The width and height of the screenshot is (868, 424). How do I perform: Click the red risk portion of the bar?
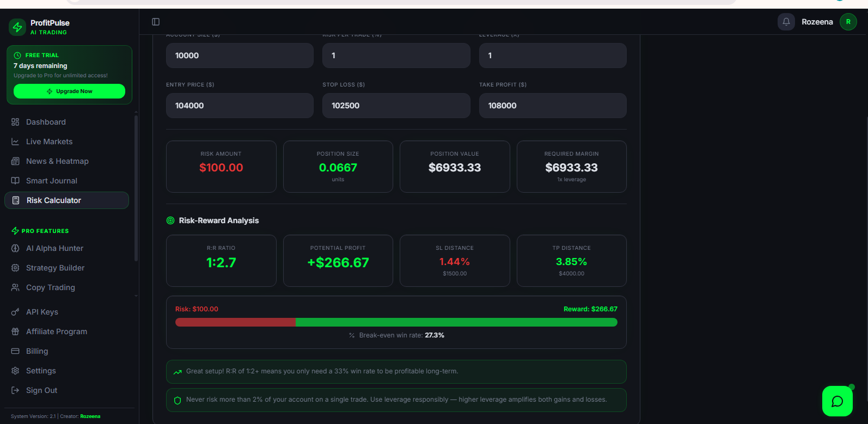click(x=235, y=322)
